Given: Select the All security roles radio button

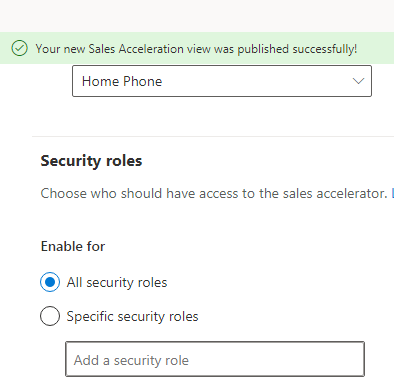Looking at the screenshot, I should click(x=50, y=282).
